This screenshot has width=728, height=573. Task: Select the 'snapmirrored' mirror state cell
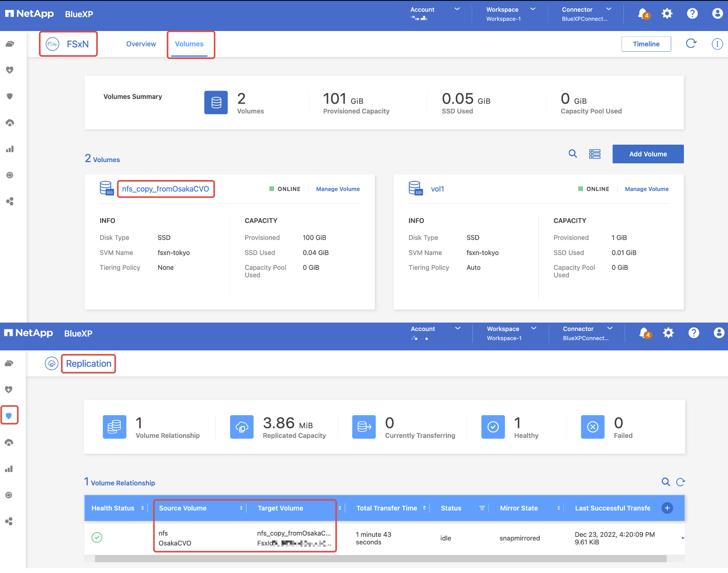tap(520, 538)
